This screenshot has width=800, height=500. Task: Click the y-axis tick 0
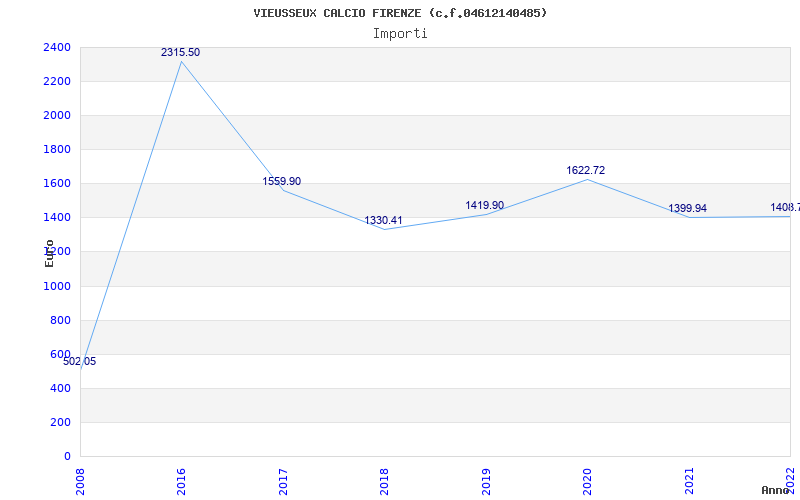point(67,457)
